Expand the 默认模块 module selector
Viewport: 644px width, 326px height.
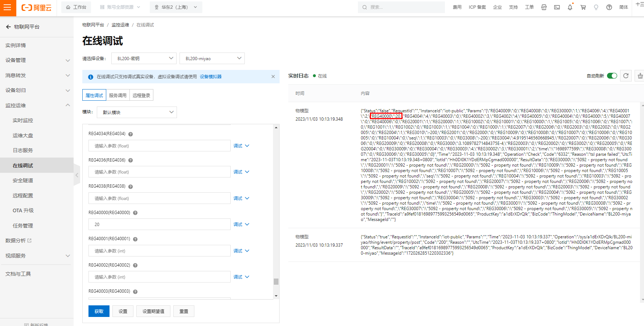click(137, 112)
